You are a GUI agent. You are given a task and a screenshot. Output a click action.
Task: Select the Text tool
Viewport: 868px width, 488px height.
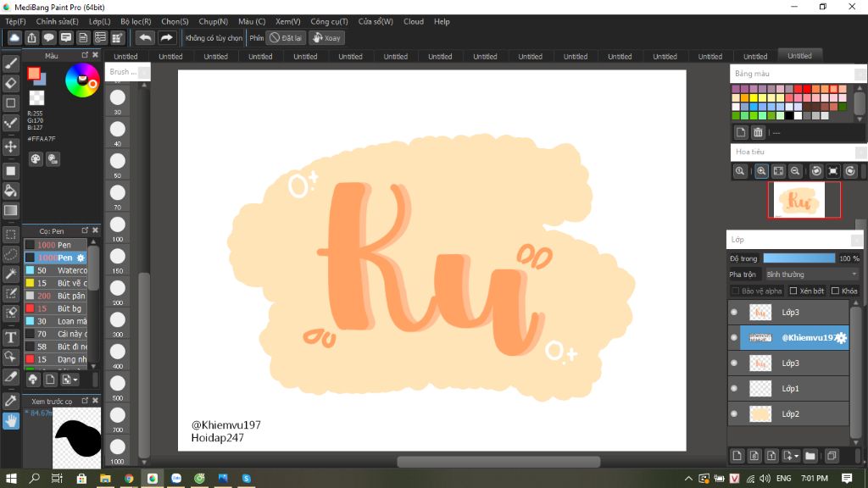pos(10,337)
